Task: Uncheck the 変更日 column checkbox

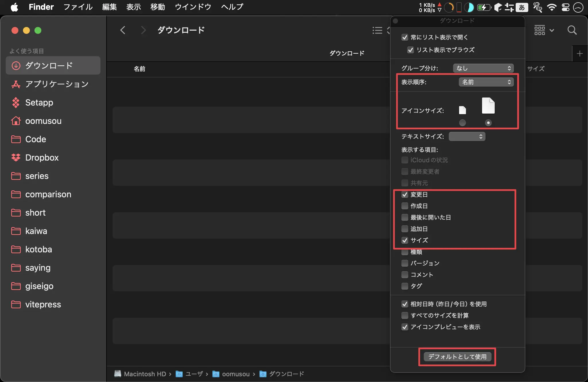Action: click(x=405, y=194)
